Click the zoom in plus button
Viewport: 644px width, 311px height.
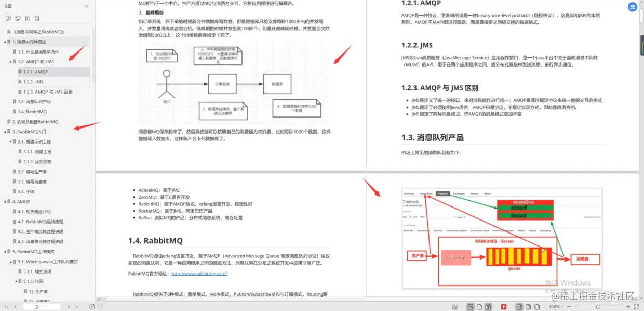[628, 307]
